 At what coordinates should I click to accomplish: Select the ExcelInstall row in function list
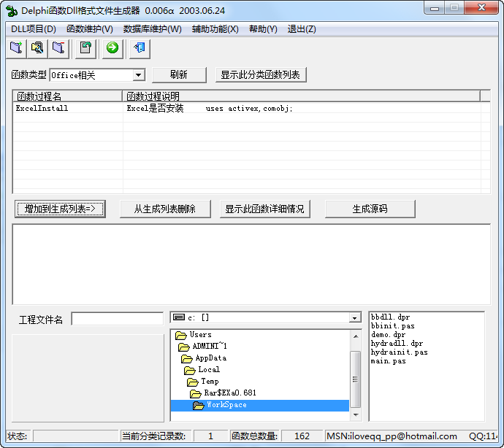click(42, 108)
